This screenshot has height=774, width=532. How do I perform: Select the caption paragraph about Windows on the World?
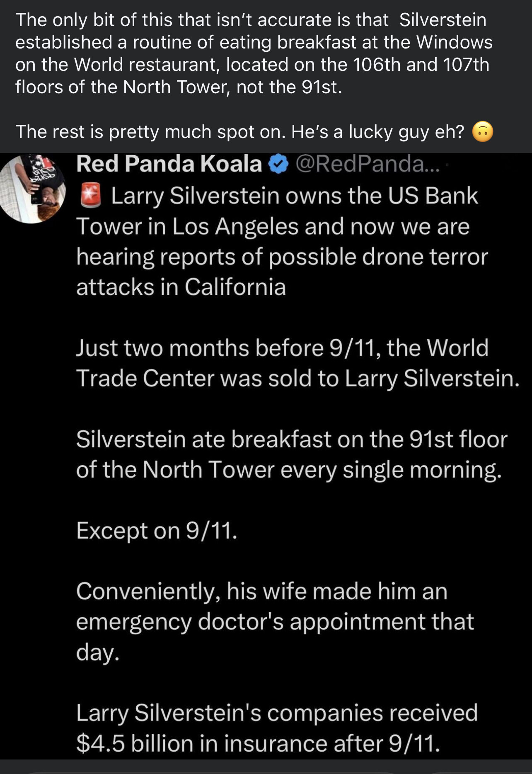click(254, 53)
